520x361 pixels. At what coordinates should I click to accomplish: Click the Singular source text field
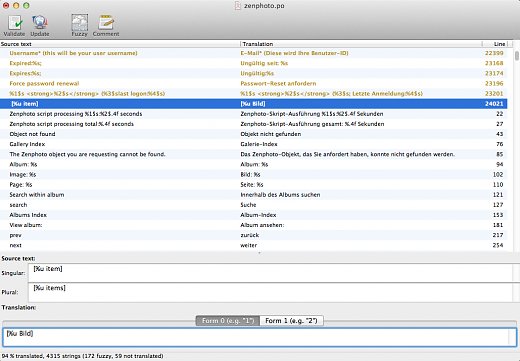(x=271, y=273)
